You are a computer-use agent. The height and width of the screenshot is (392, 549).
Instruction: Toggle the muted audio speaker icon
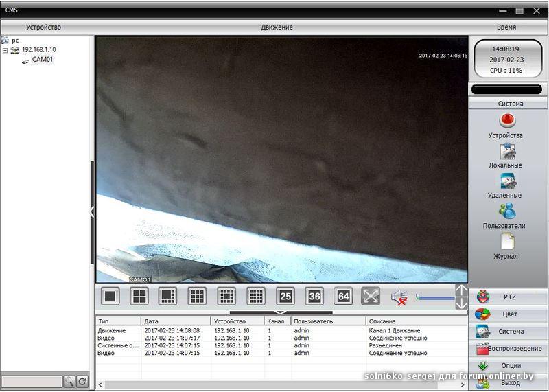[x=399, y=297]
